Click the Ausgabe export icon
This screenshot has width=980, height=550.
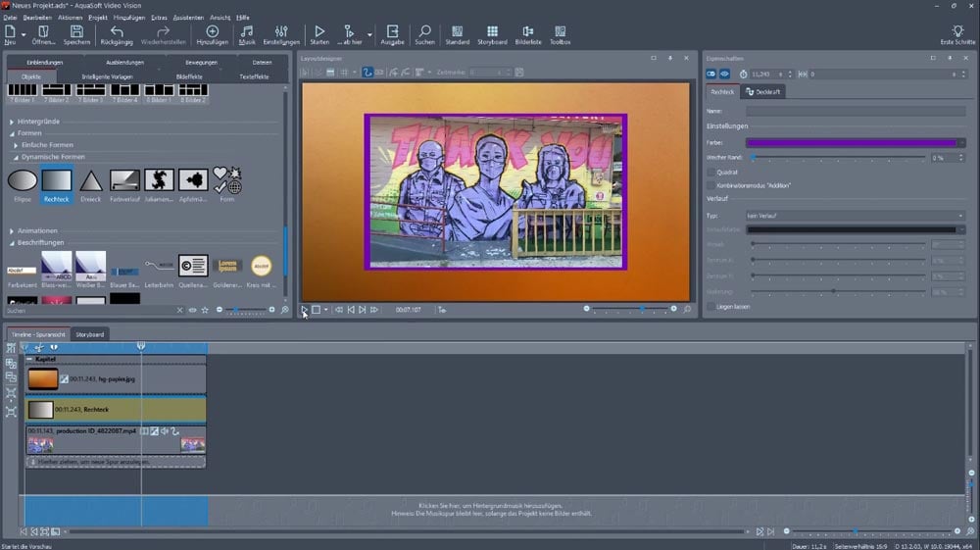click(392, 32)
